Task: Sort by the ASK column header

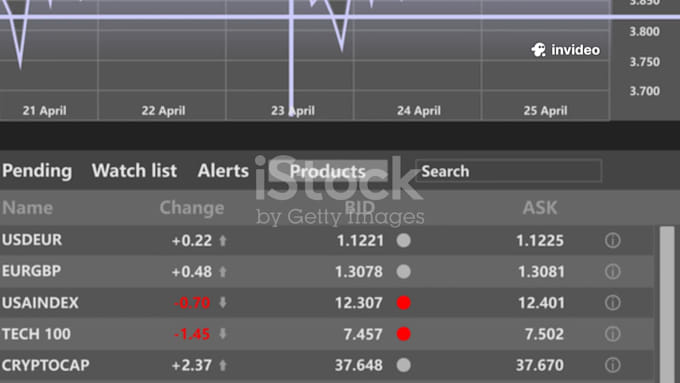Action: click(x=539, y=208)
